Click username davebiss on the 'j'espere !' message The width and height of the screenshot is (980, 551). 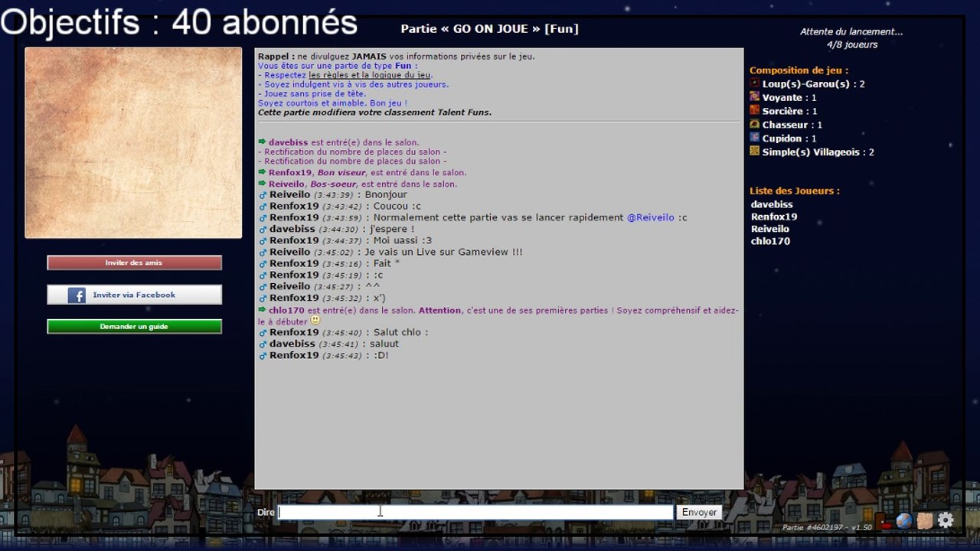292,230
